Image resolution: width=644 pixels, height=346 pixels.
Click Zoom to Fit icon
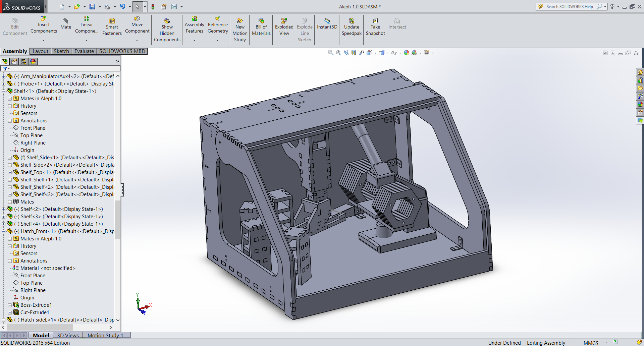coord(330,53)
